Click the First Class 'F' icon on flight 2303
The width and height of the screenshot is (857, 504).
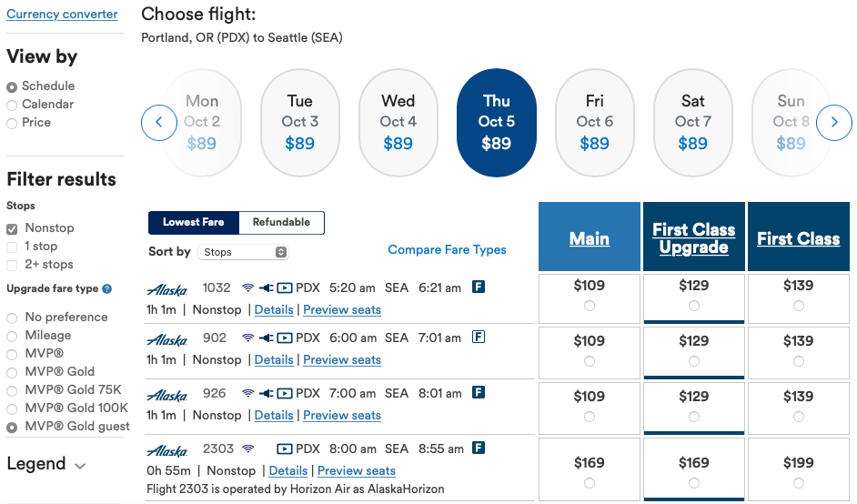pos(479,449)
